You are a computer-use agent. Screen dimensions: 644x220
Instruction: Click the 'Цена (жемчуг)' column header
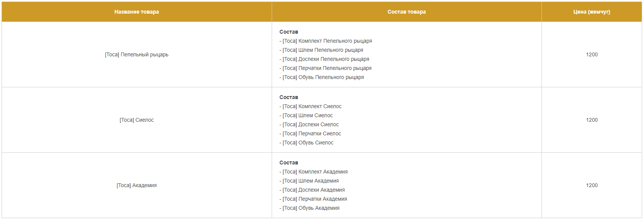[x=592, y=12]
